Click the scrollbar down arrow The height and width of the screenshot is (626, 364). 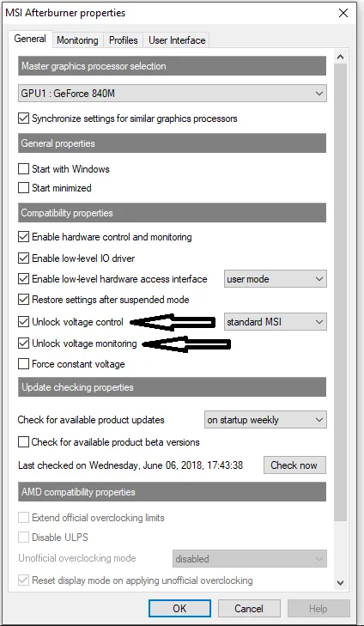tap(341, 583)
